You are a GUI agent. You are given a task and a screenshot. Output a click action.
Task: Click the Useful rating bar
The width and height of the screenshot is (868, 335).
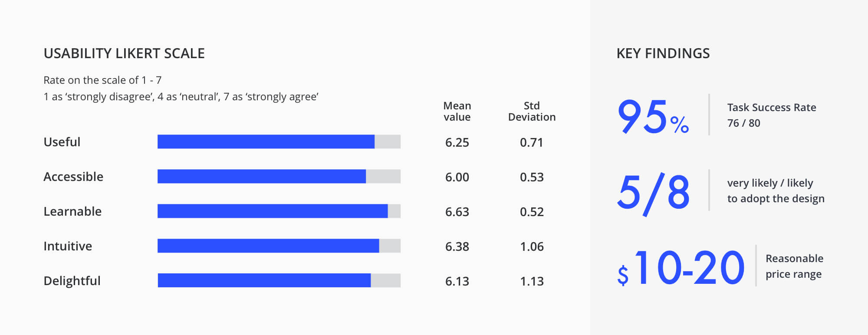pos(279,142)
